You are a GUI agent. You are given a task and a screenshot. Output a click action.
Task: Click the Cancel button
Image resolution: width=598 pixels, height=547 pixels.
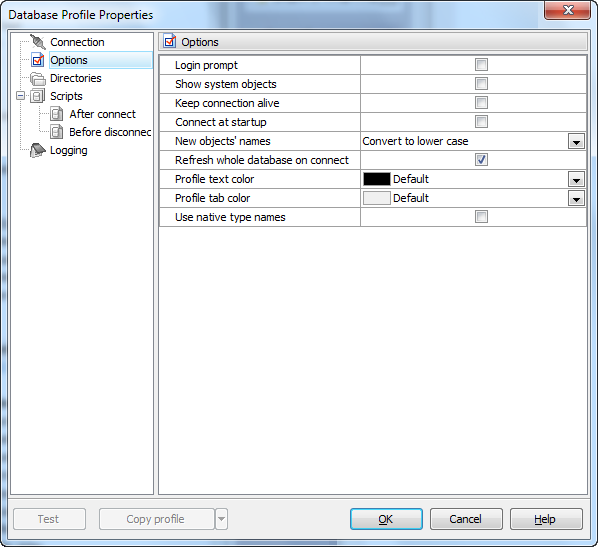(x=466, y=519)
